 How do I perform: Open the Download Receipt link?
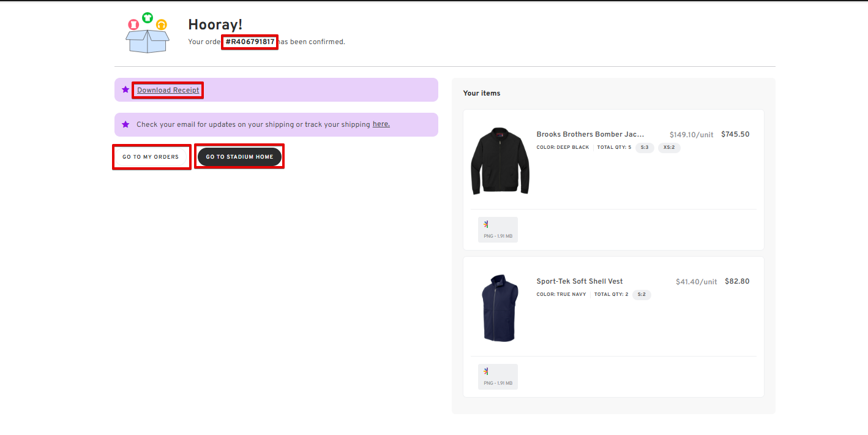[168, 90]
